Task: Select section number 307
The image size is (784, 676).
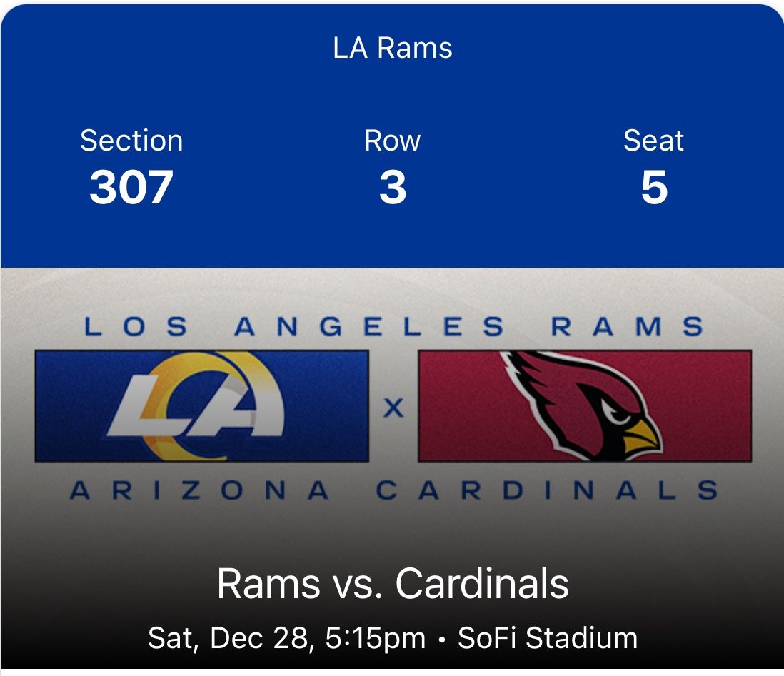Action: [131, 187]
